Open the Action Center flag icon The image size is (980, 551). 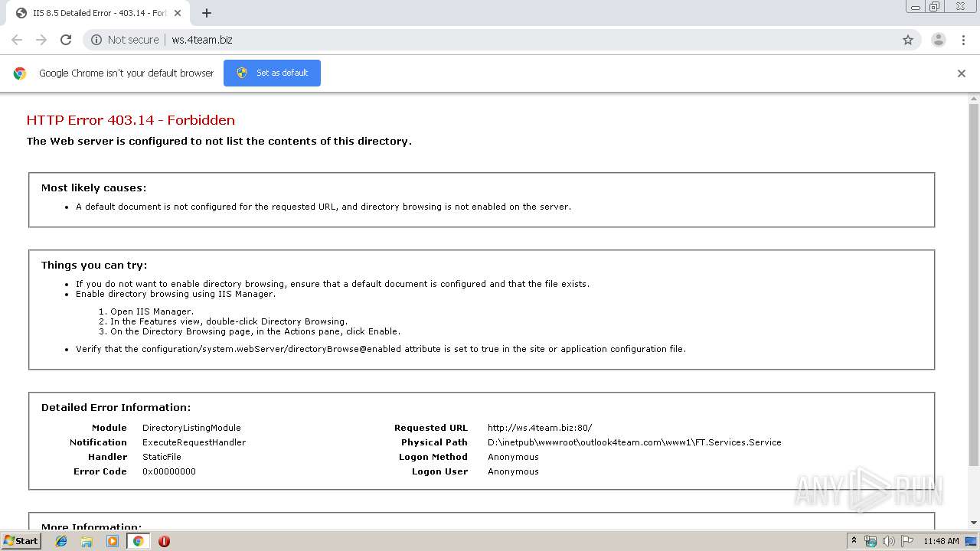[x=906, y=541]
